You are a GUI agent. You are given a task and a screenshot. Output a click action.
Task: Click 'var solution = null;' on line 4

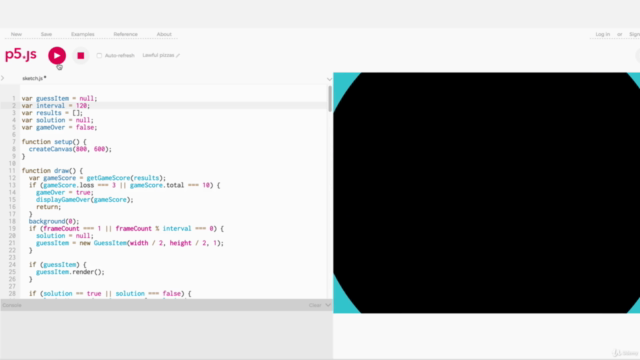(58, 120)
